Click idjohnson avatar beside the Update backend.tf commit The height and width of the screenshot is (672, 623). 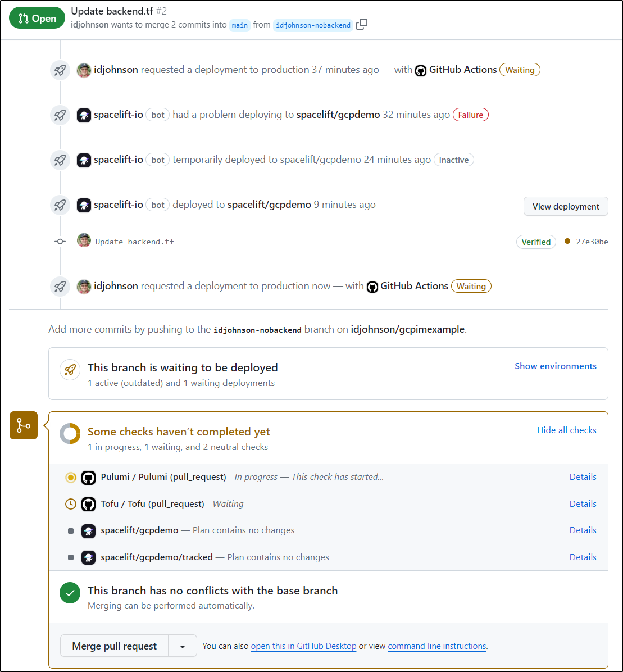pyautogui.click(x=84, y=240)
